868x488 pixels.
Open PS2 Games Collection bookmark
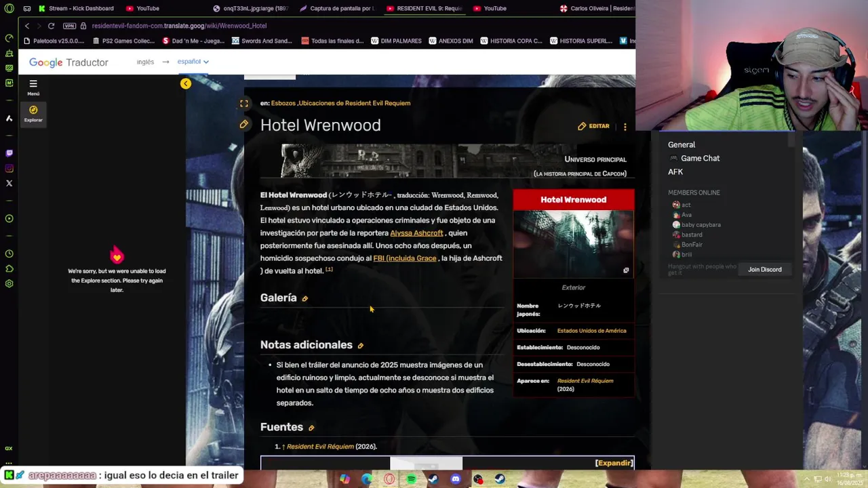[x=123, y=41]
